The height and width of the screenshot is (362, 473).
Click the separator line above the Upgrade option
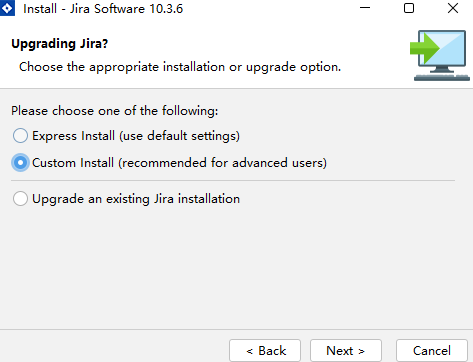tap(233, 180)
